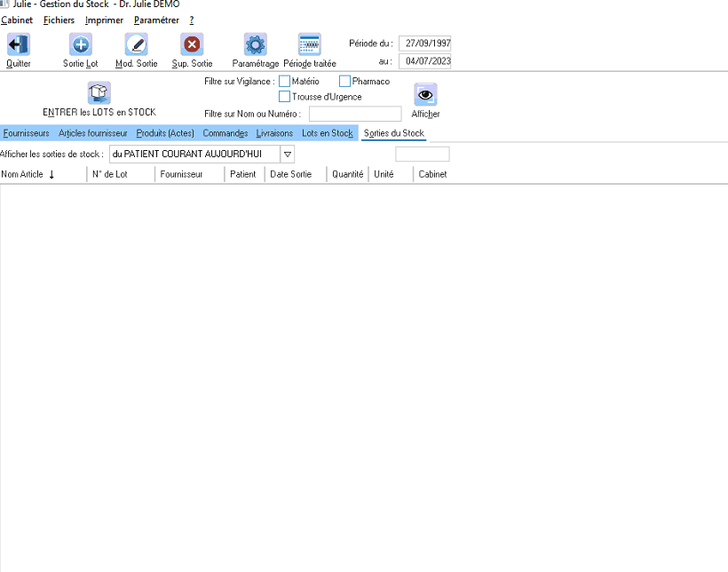Click ENTRER les LOTS en STOCK icon
The height and width of the screenshot is (572, 728).
tap(99, 93)
